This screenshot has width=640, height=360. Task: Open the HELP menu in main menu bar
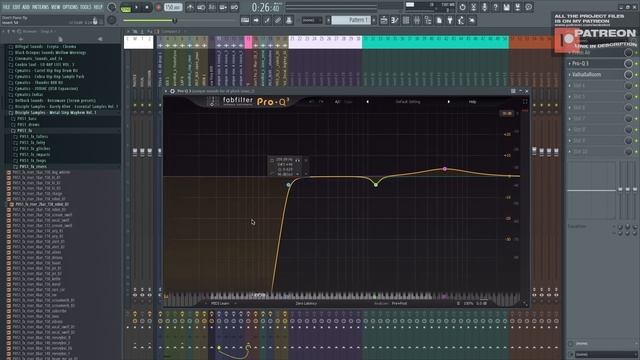[x=98, y=7]
